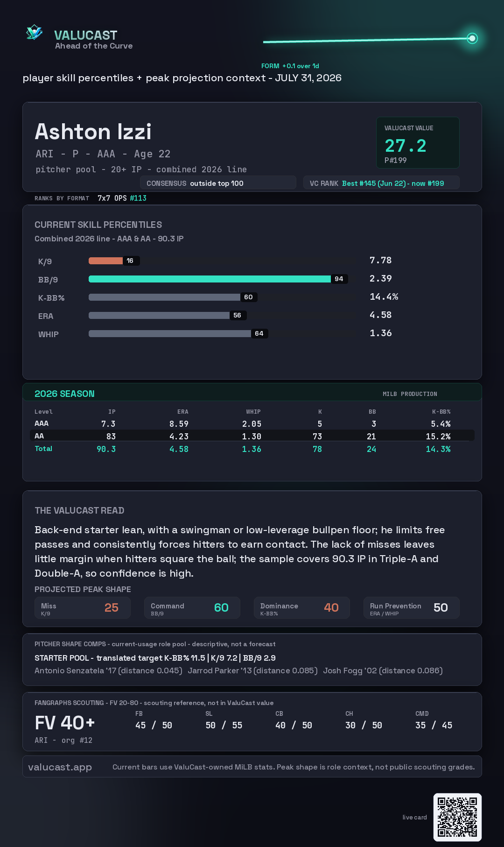Image resolution: width=504 pixels, height=847 pixels.
Task: Click the Antonio Senzatela '17 comp
Action: point(108,671)
